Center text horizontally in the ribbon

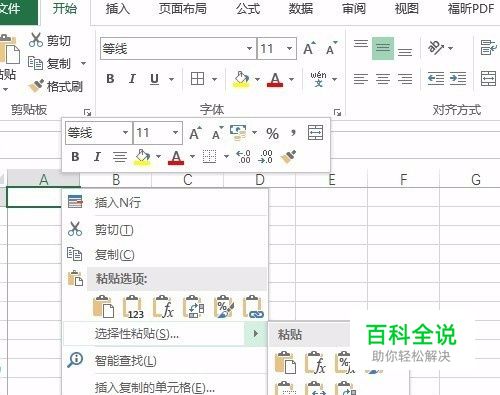click(x=383, y=79)
